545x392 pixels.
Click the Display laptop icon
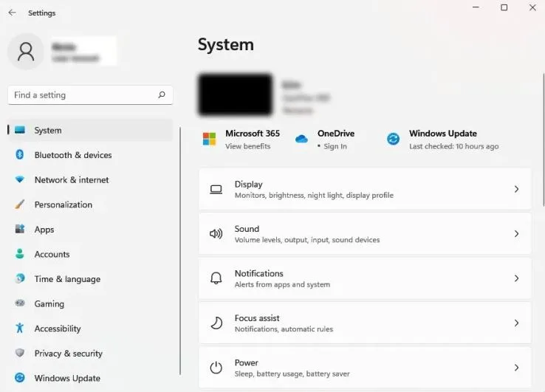[x=216, y=190]
